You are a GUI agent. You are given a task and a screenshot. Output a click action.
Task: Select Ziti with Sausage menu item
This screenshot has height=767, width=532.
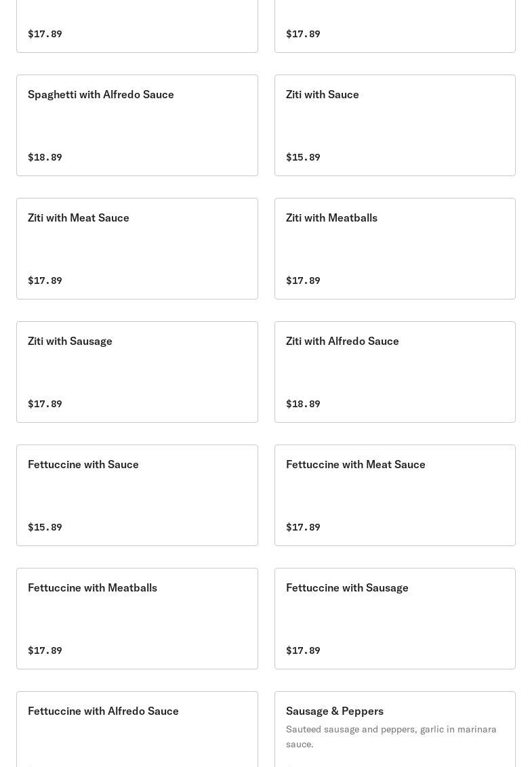click(137, 371)
